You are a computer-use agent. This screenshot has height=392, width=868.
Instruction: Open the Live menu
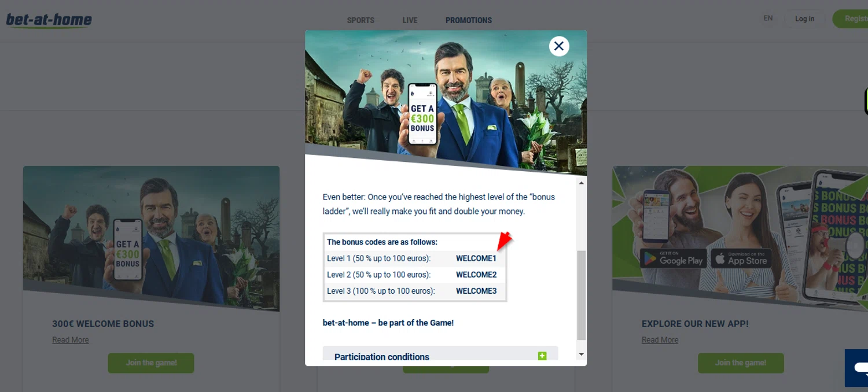tap(410, 20)
